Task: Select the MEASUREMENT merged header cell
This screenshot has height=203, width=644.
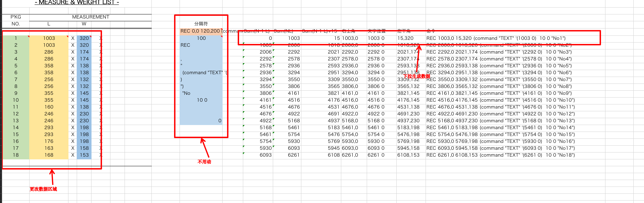Action: pyautogui.click(x=90, y=17)
